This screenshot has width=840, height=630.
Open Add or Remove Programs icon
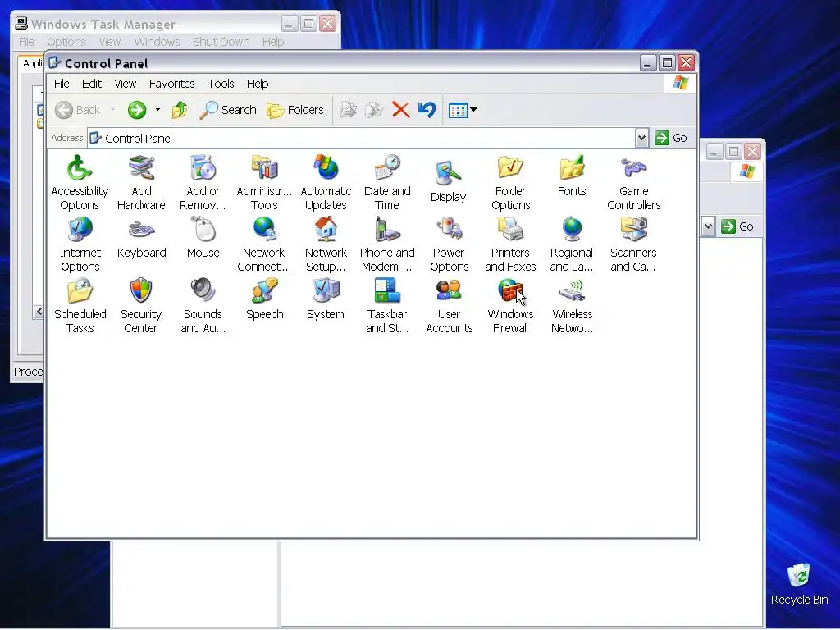(x=203, y=182)
